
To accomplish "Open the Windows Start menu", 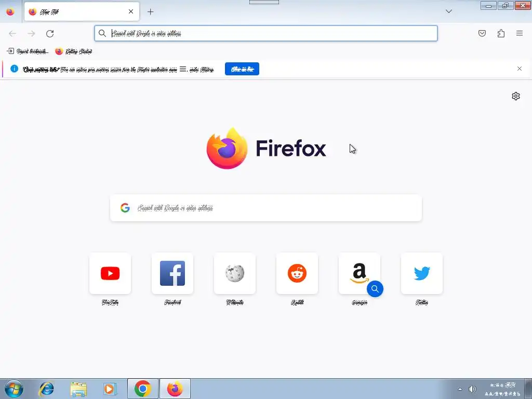I will point(14,389).
